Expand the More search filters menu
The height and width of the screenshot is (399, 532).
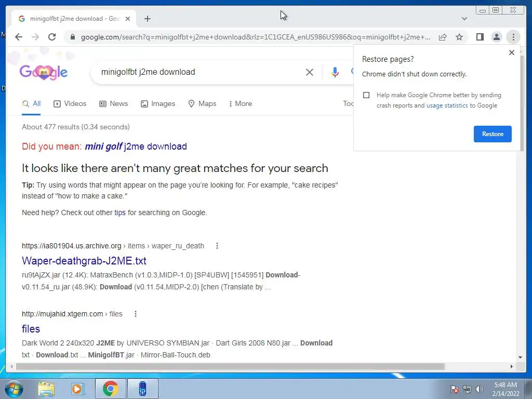240,104
